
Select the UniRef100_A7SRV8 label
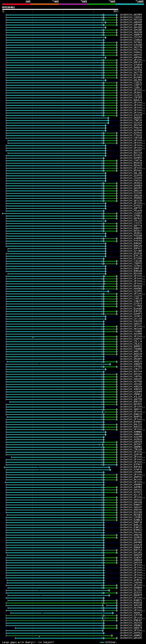131,65
